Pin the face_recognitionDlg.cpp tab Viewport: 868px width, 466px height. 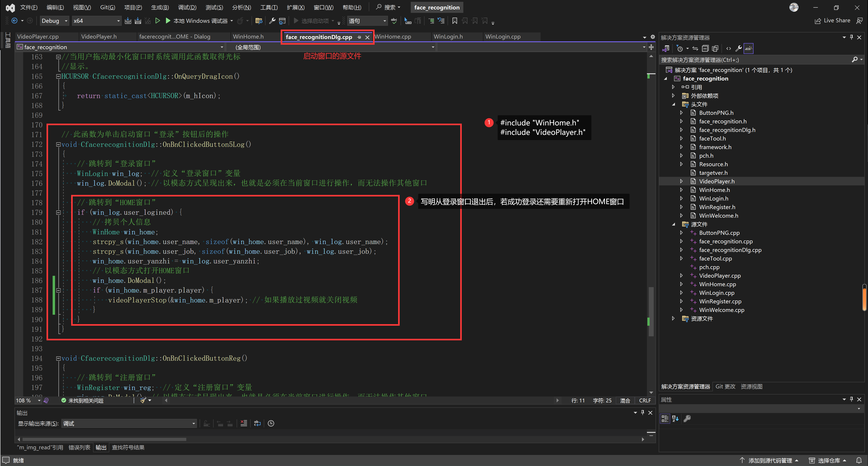coord(359,37)
